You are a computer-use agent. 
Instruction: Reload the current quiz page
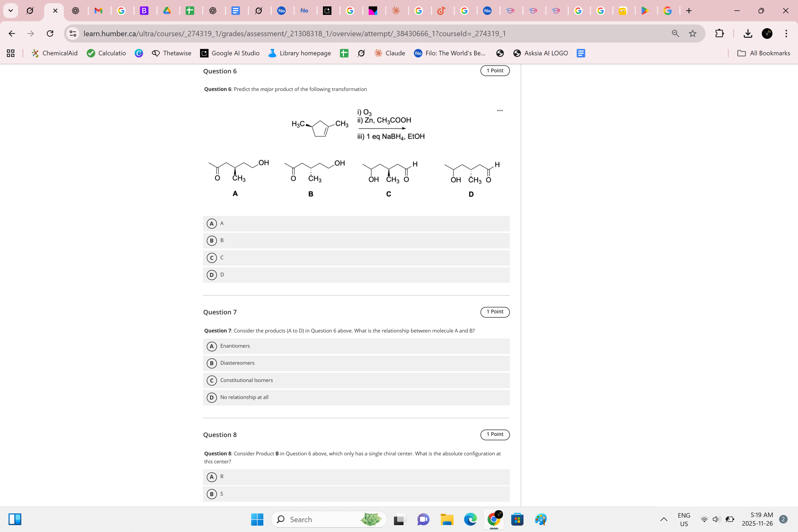coord(50,33)
